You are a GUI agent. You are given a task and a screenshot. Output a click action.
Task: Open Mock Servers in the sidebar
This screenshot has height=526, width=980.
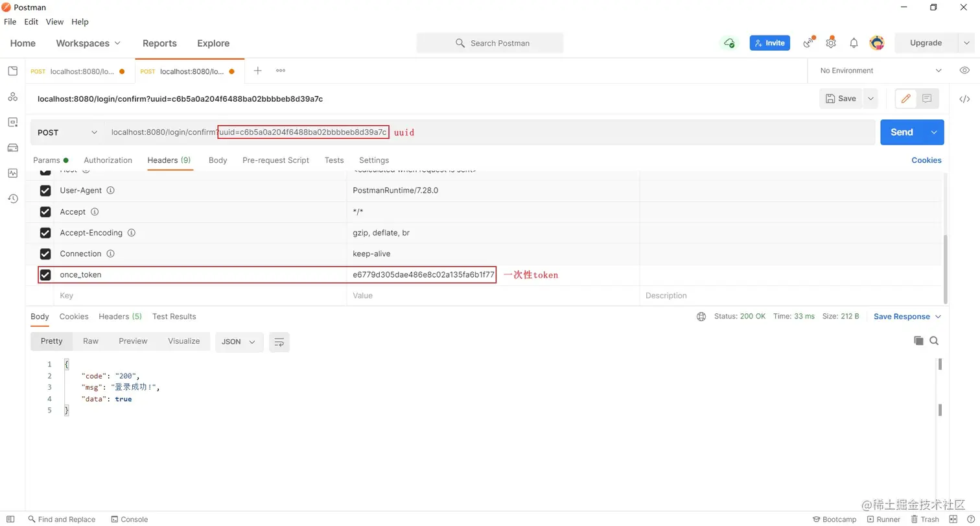pyautogui.click(x=12, y=147)
